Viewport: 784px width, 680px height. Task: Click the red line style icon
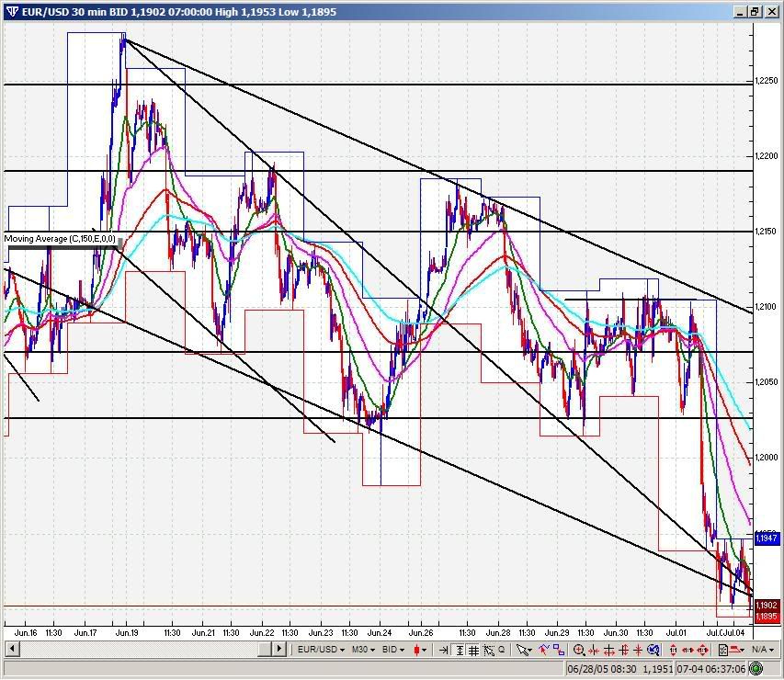click(735, 650)
